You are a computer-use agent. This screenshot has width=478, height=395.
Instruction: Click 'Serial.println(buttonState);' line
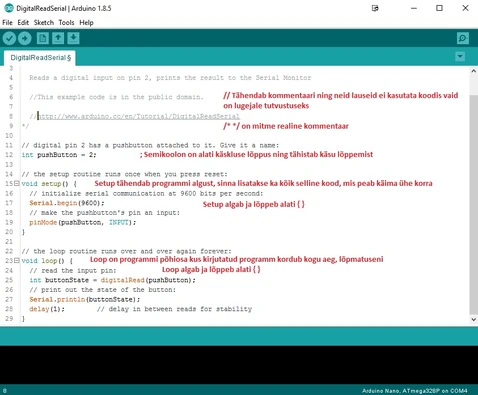[85, 299]
